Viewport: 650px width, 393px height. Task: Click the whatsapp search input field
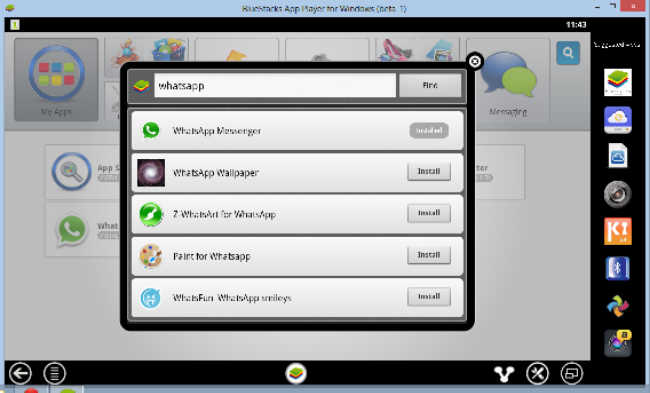(x=275, y=86)
